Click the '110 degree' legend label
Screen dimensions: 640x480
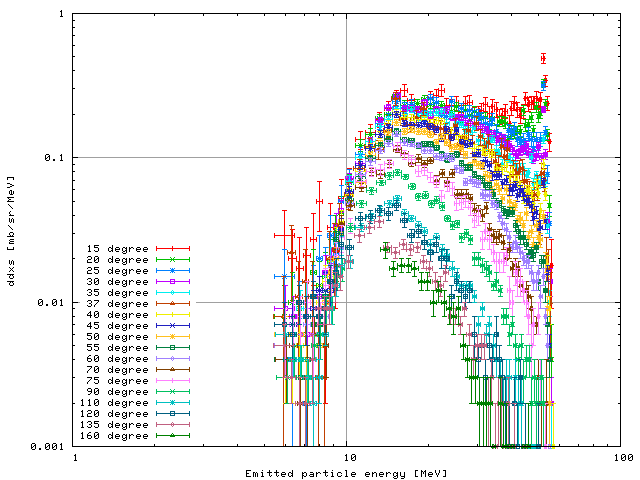pos(114,403)
